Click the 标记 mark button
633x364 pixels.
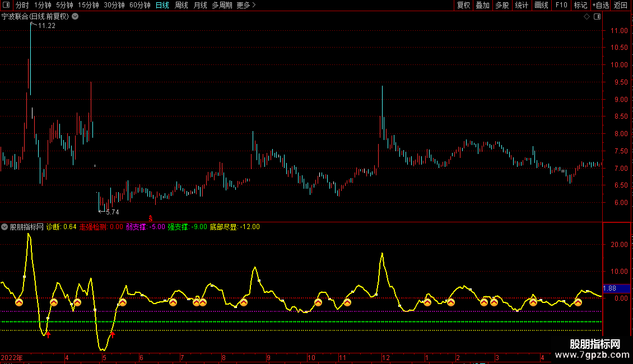pos(580,5)
